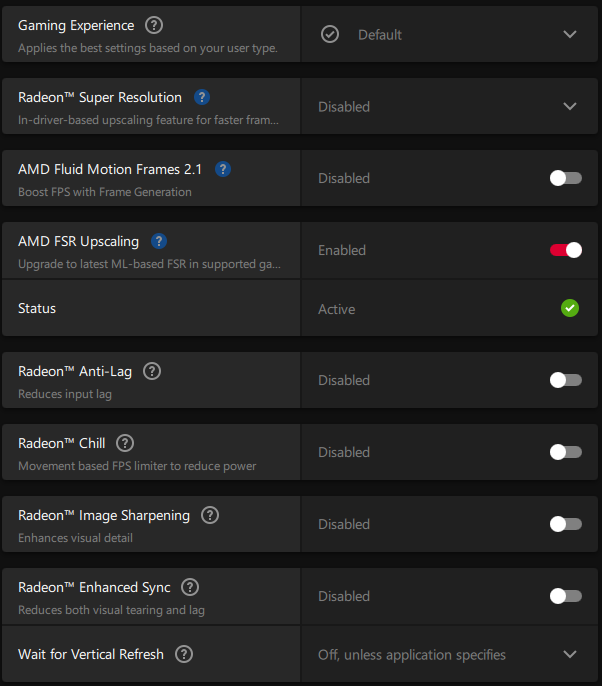Viewport: 602px width, 686px height.
Task: Click the Gaming Experience help icon
Action: tap(154, 25)
